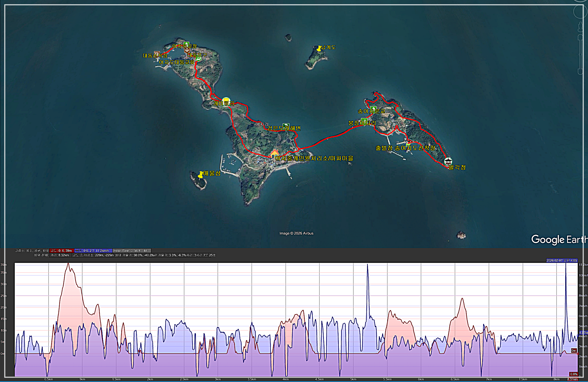This screenshot has width=588, height=382.
Task: Click the 출발점 송여자도선착장 label
Action: pos(405,148)
